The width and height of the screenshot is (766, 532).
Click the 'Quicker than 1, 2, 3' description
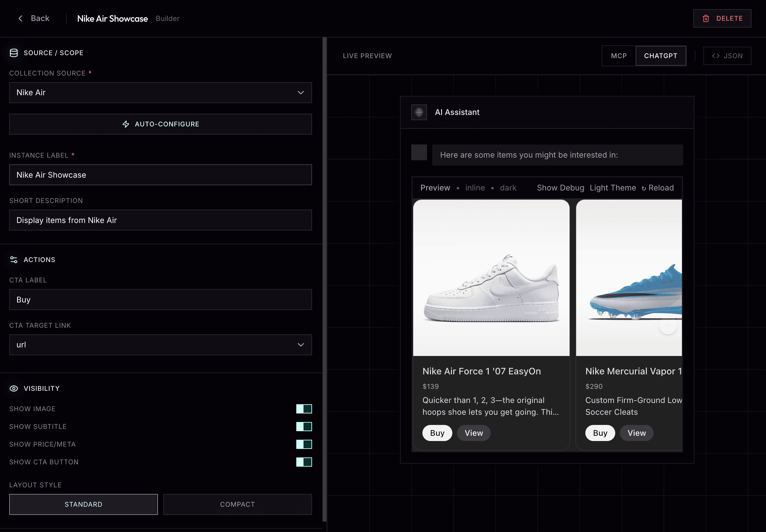[491, 406]
